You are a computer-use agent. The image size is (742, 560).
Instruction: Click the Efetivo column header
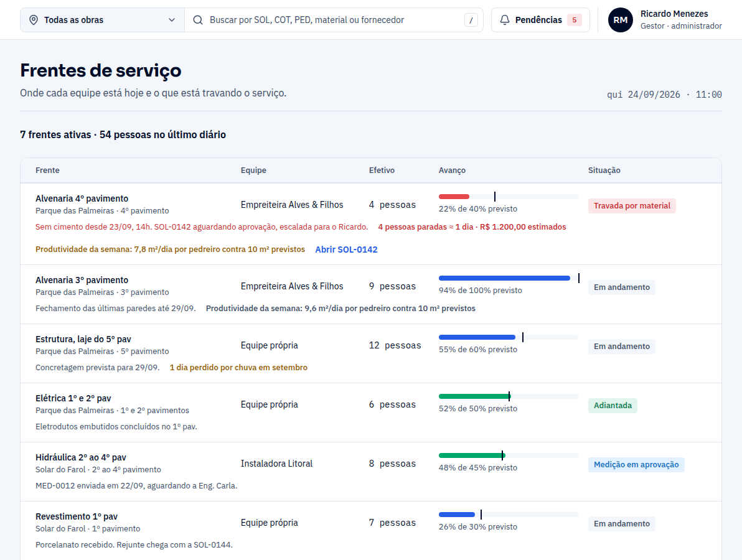click(x=382, y=170)
